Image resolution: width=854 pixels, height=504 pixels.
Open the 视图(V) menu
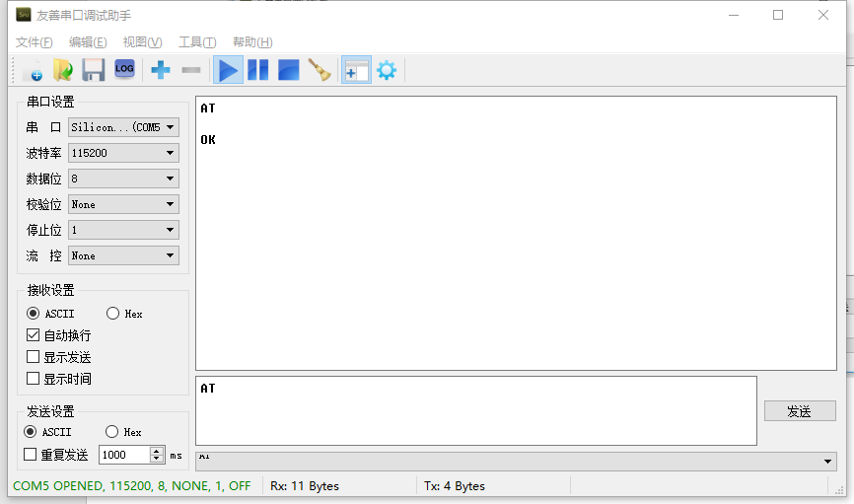point(142,41)
